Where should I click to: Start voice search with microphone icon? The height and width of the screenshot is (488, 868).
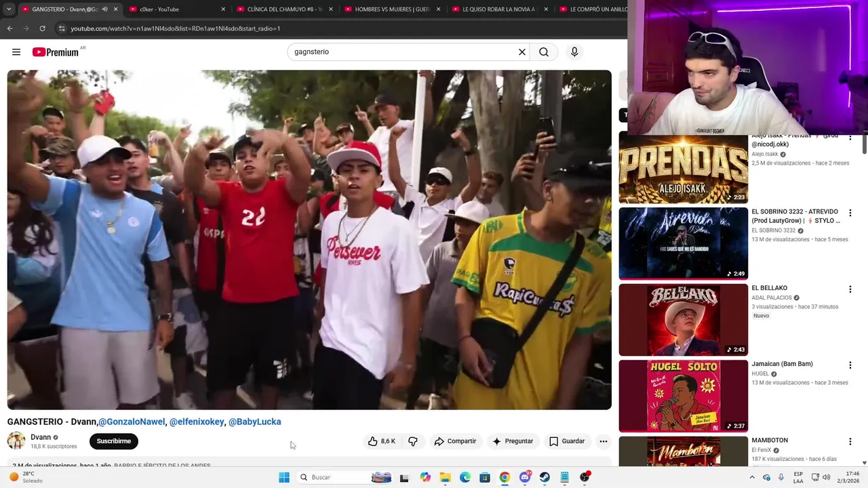(x=574, y=52)
